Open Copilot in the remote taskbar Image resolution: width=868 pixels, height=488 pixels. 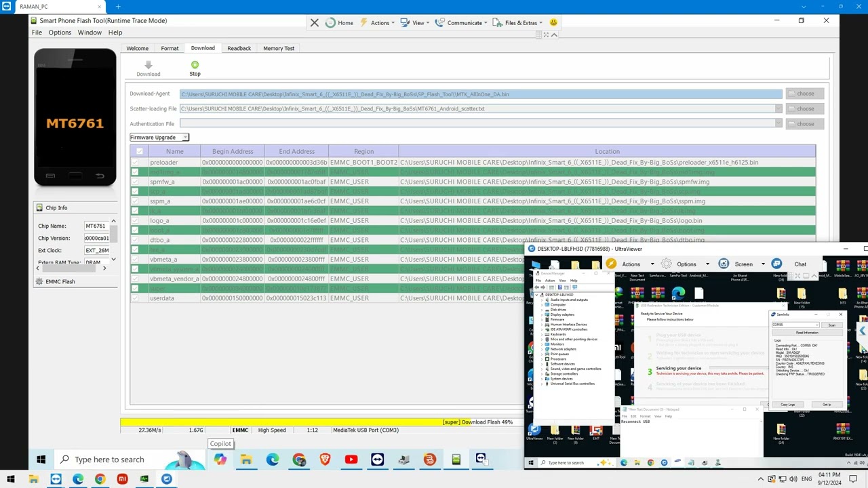pyautogui.click(x=220, y=460)
